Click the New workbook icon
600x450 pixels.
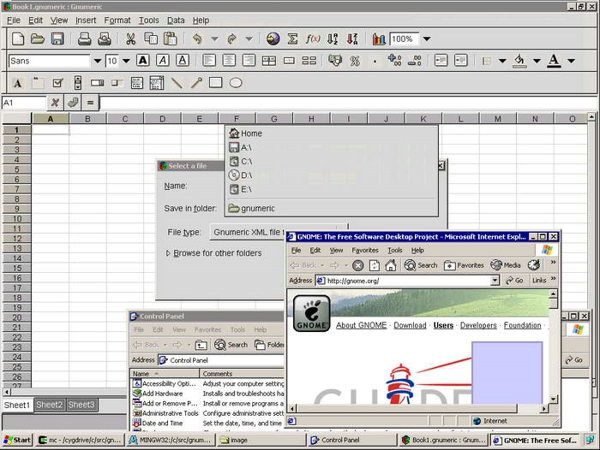click(x=17, y=39)
